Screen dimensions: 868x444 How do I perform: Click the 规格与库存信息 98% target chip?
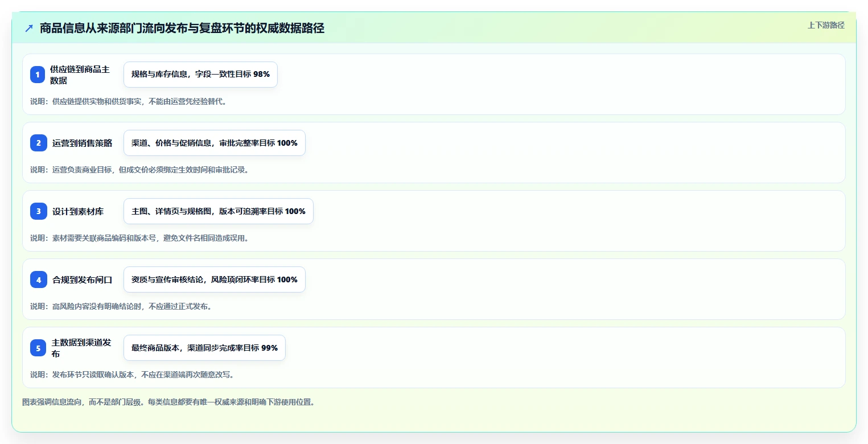[x=200, y=75]
